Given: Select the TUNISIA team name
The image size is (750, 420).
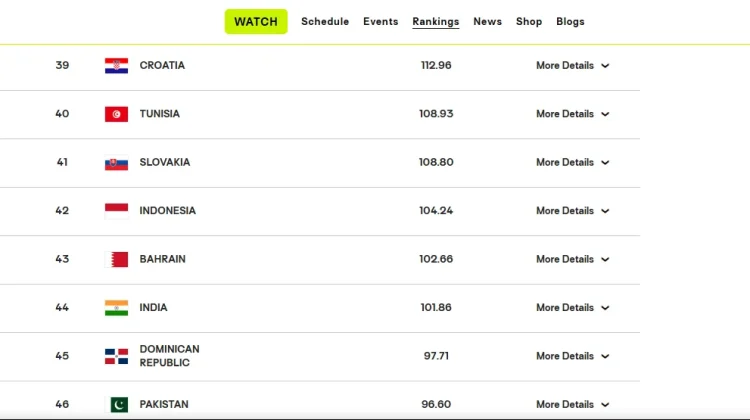Looking at the screenshot, I should point(160,114).
